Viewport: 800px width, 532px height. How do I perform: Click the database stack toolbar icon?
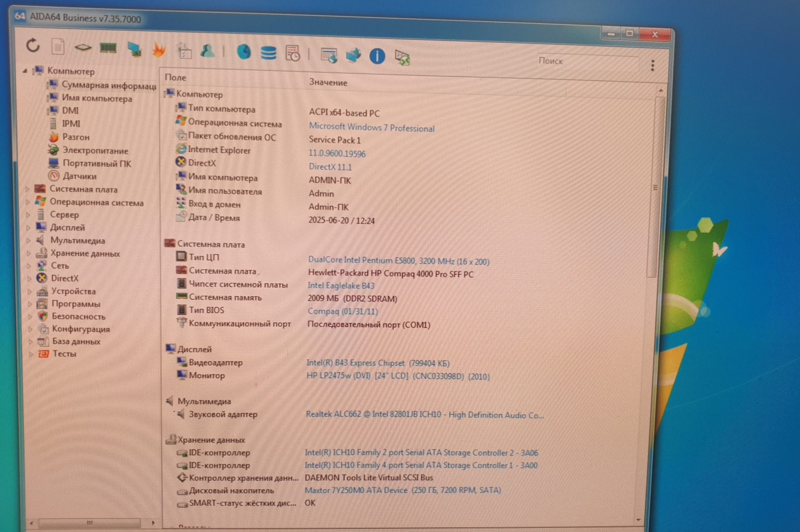(x=268, y=52)
